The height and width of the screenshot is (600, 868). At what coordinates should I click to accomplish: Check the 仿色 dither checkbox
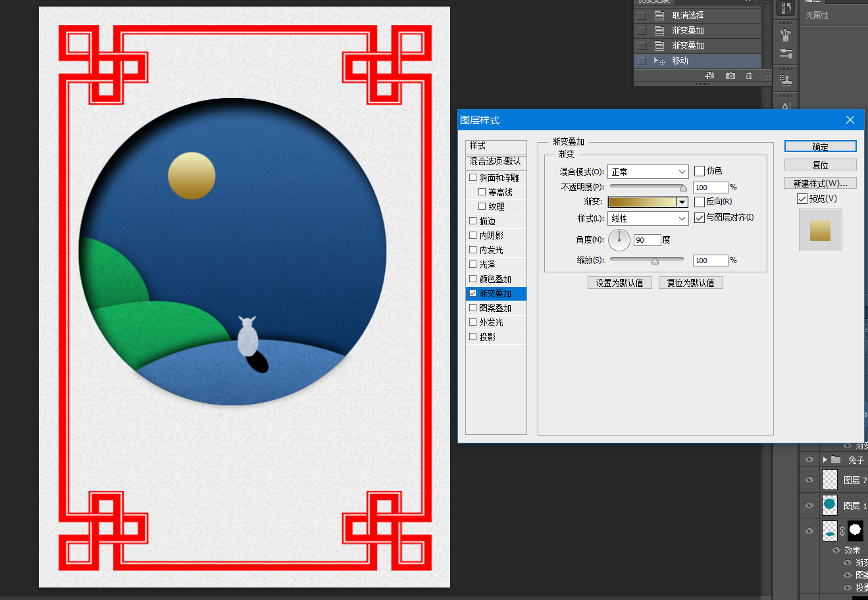(x=700, y=171)
